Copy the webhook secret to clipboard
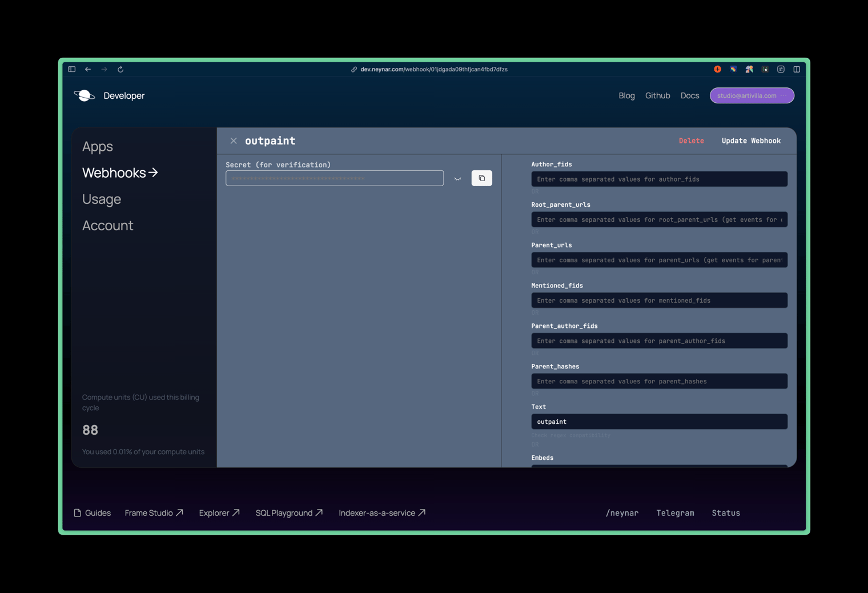The width and height of the screenshot is (868, 593). 482,178
